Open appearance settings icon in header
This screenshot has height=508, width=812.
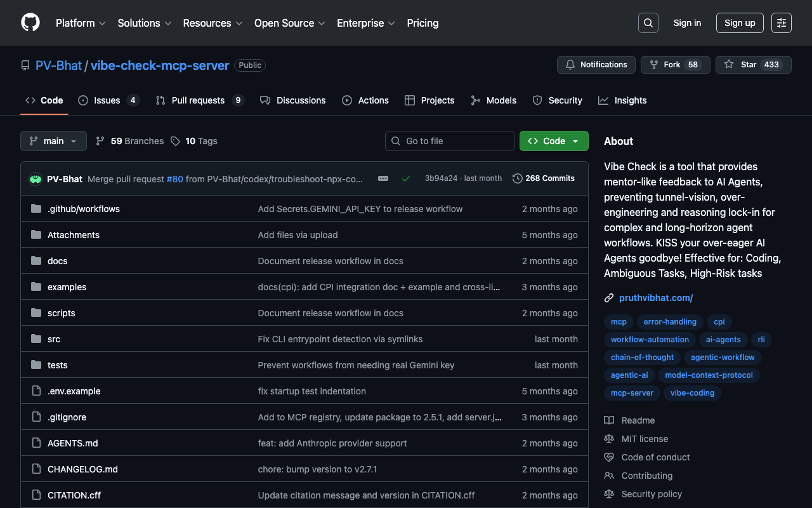click(781, 23)
